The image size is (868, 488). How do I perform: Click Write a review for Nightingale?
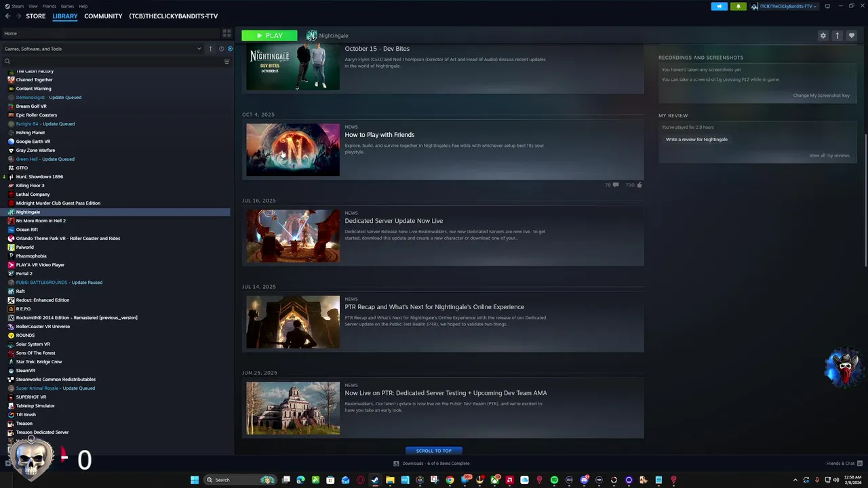click(696, 140)
